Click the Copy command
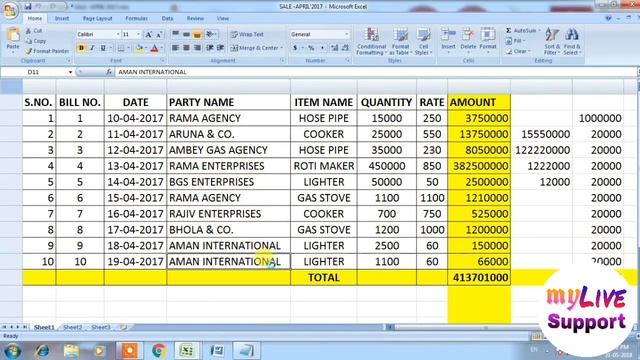640x360 pixels. point(36,41)
